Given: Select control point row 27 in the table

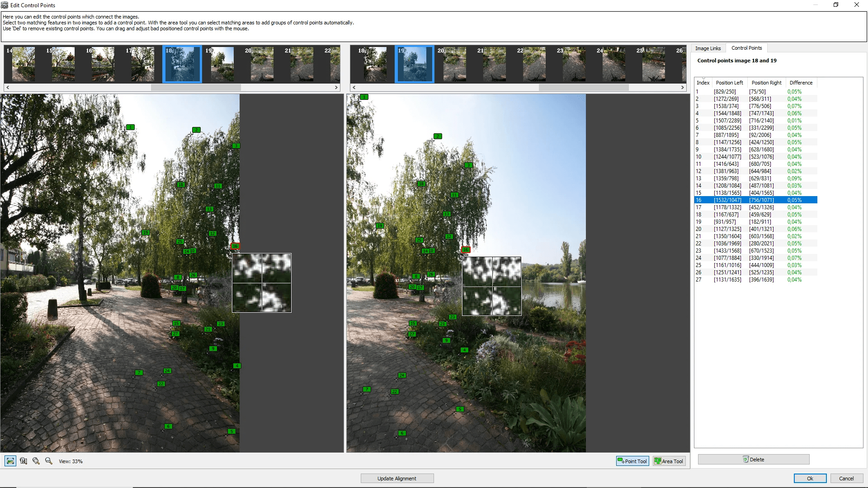Looking at the screenshot, I should [x=746, y=280].
